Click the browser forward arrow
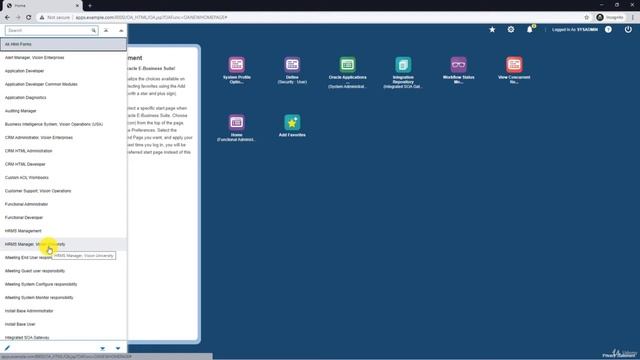Image resolution: width=640 pixels, height=360 pixels. coord(18,18)
